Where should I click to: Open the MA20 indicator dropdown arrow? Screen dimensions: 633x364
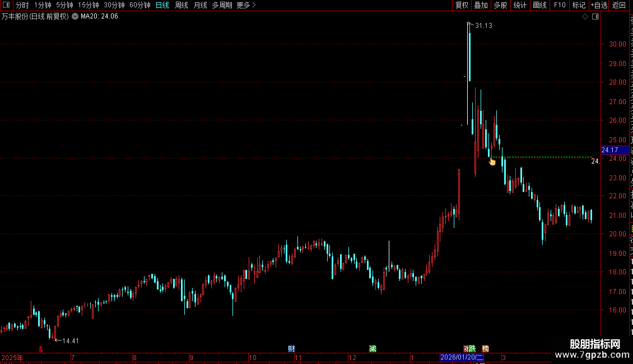point(75,17)
